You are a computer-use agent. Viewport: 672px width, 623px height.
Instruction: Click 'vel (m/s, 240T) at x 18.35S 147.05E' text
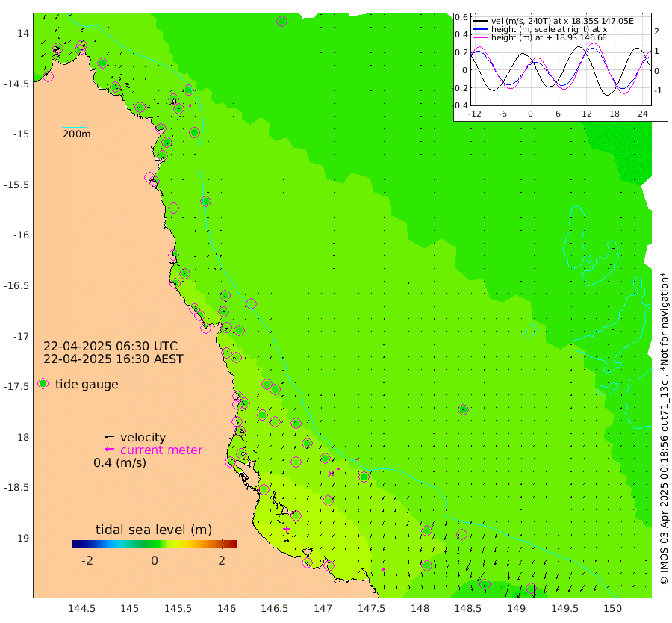pos(562,21)
